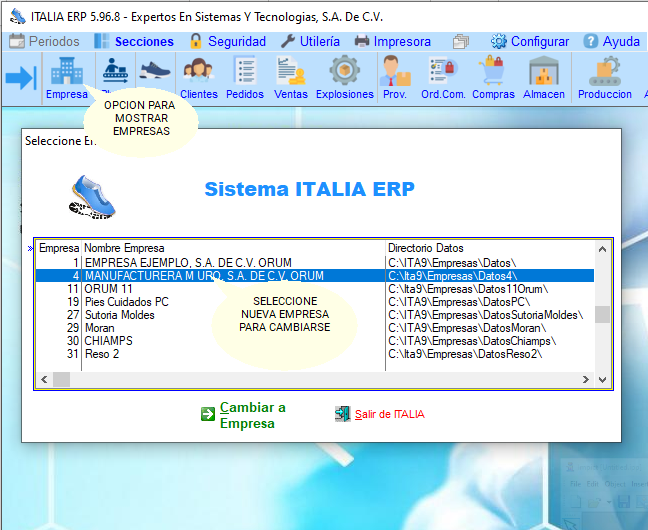Click the Directorio Datos column header
Viewport: 648px width, 530px height.
click(x=490, y=248)
